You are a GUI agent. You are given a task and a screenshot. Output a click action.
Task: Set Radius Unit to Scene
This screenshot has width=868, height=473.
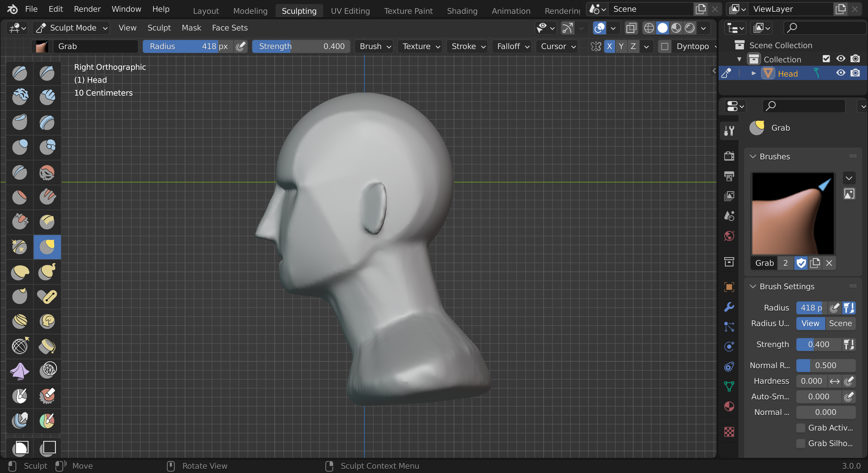pos(840,323)
